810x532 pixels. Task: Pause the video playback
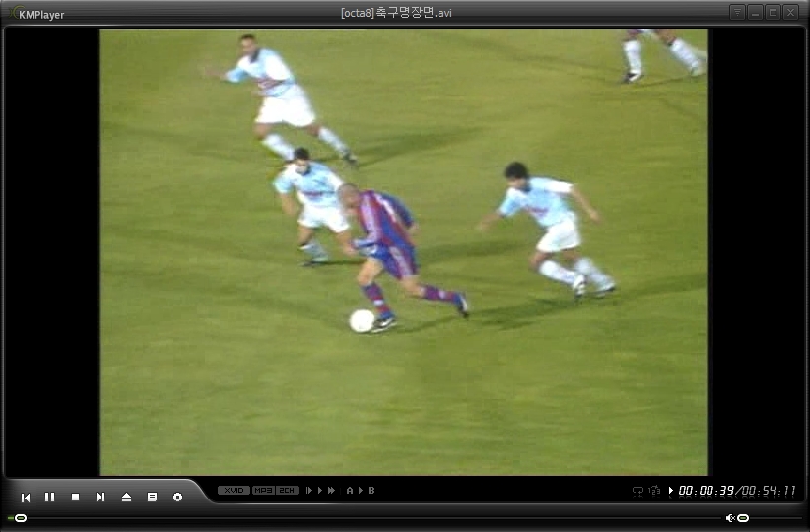[50, 498]
